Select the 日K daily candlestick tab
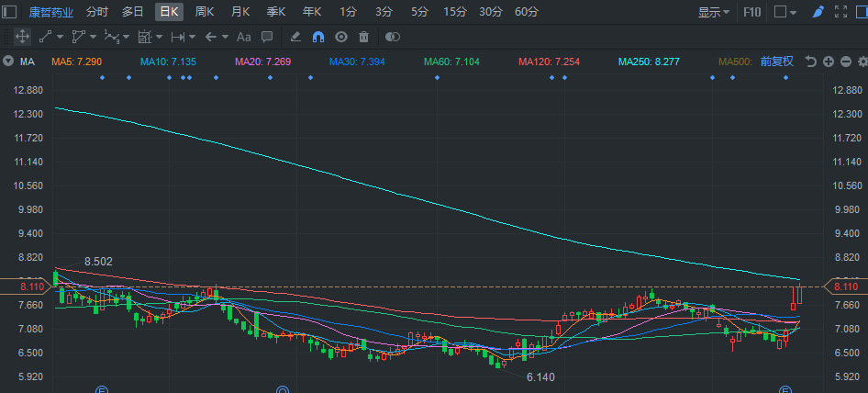868x393 pixels. click(170, 12)
